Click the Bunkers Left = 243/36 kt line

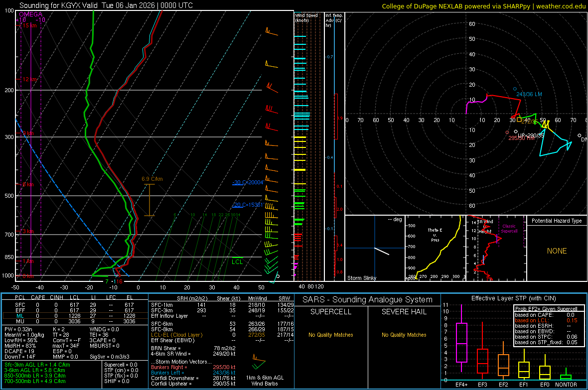(x=193, y=373)
